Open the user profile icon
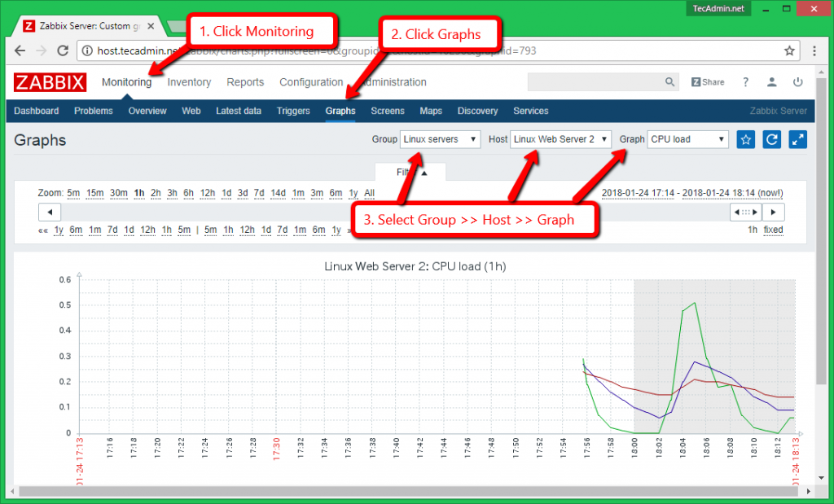This screenshot has height=504, width=834. click(x=771, y=82)
